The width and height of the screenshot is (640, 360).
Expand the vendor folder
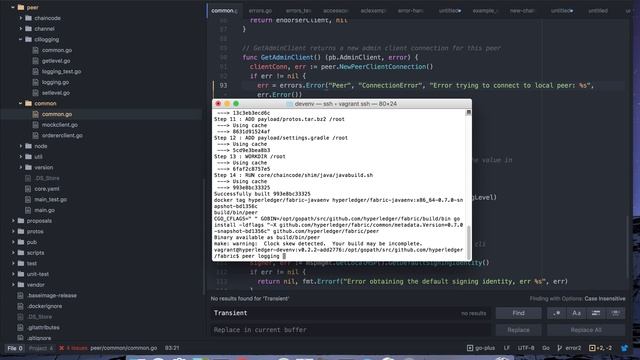click(x=13, y=284)
